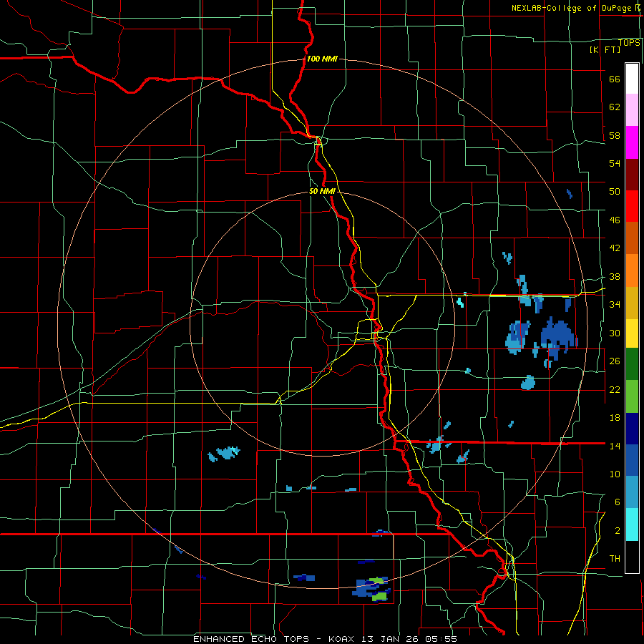644x644 pixels.
Task: Click the '62' legend value
Action: tap(615, 107)
